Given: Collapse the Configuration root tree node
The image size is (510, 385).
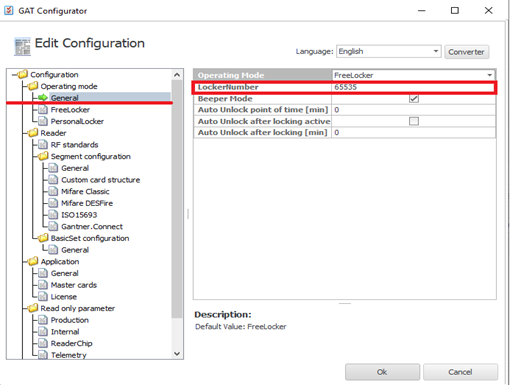Looking at the screenshot, I should [x=14, y=75].
